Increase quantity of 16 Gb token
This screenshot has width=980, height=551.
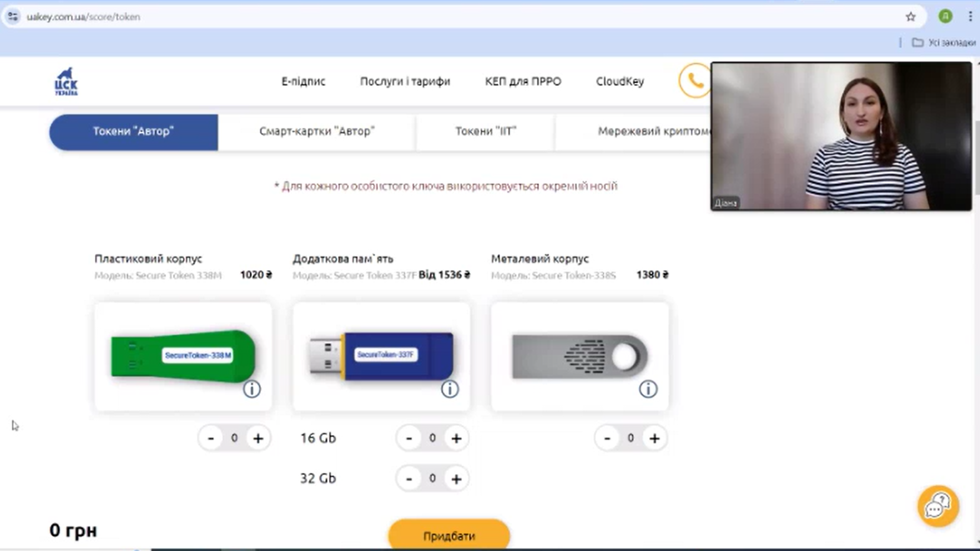457,438
